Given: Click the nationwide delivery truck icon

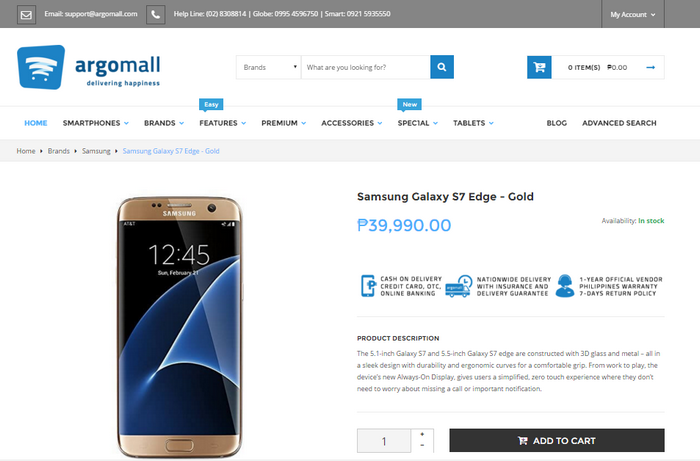Looking at the screenshot, I should click(458, 286).
